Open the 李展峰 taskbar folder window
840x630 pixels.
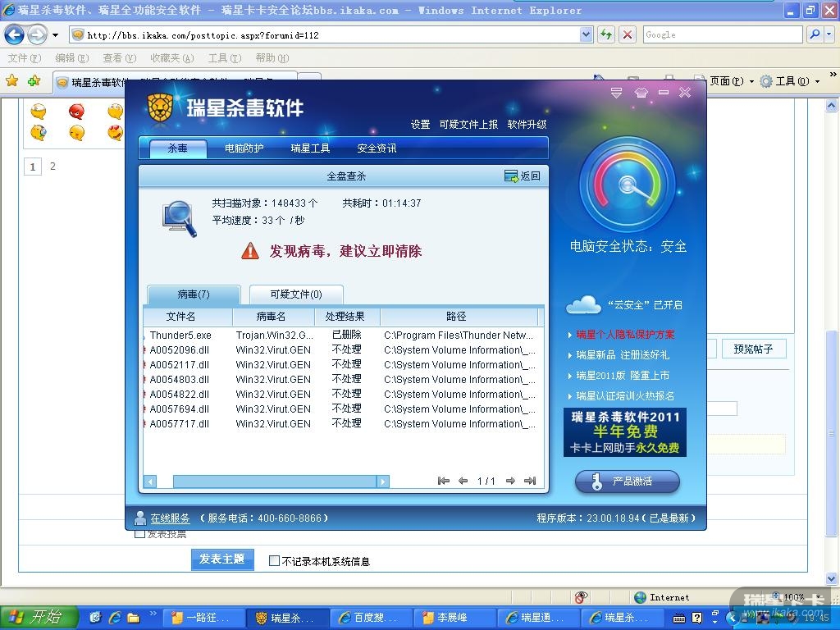click(x=454, y=618)
